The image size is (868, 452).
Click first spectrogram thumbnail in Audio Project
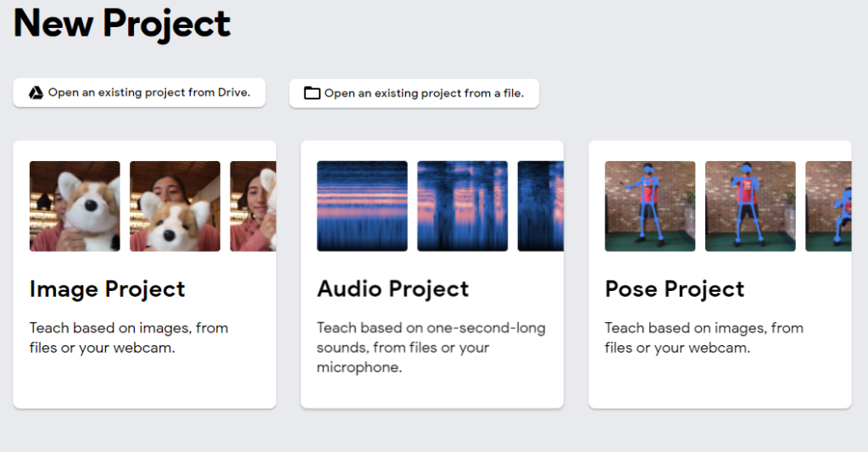(362, 206)
